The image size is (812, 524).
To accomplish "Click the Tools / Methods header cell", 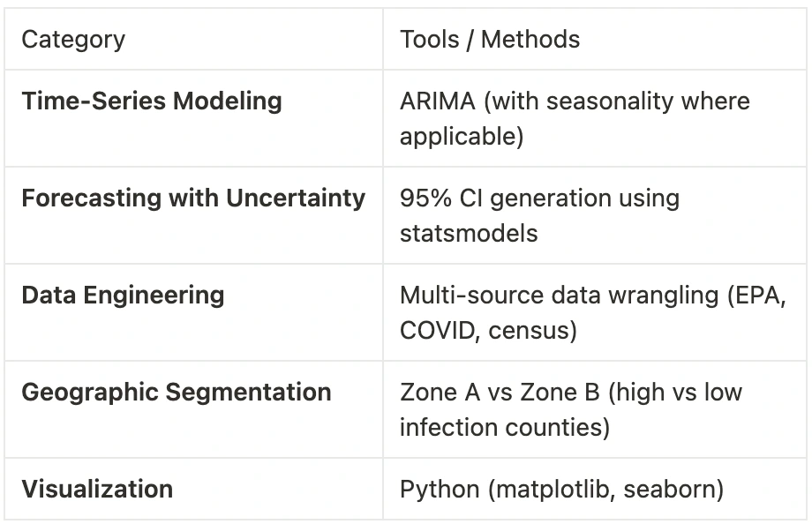I will [490, 40].
